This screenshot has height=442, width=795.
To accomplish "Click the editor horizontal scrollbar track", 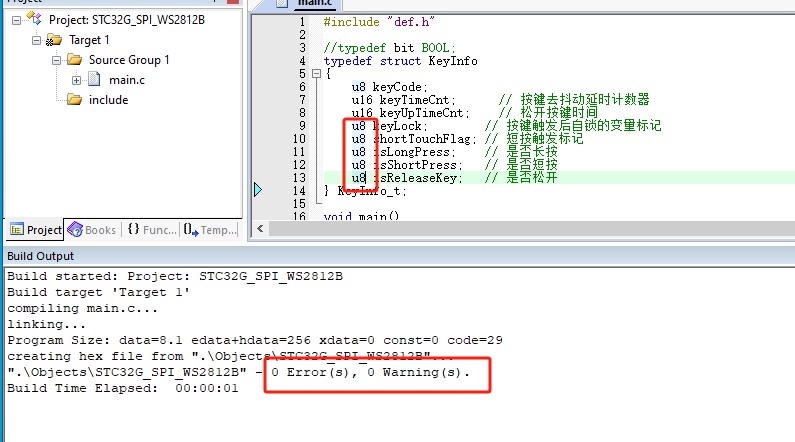I will (531, 229).
